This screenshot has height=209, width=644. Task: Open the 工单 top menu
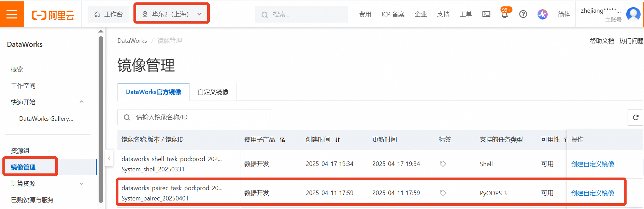tap(466, 14)
